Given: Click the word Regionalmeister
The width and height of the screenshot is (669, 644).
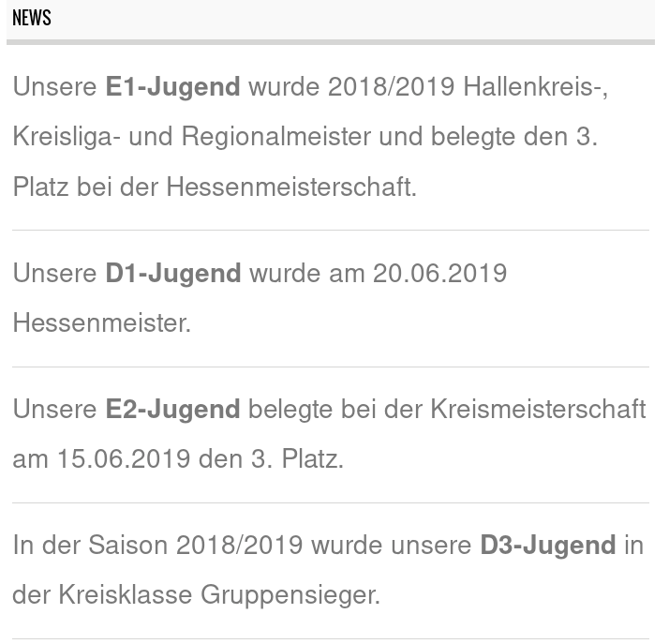Looking at the screenshot, I should pyautogui.click(x=276, y=137).
